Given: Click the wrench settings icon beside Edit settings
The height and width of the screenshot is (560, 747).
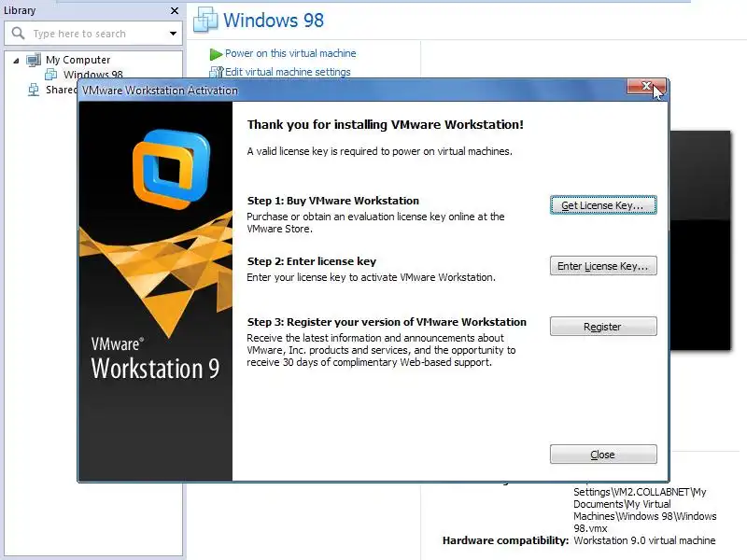Looking at the screenshot, I should tap(217, 73).
